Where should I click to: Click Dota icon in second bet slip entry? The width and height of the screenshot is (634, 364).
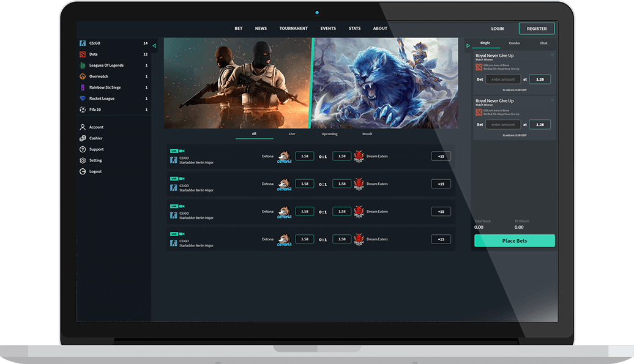479,113
